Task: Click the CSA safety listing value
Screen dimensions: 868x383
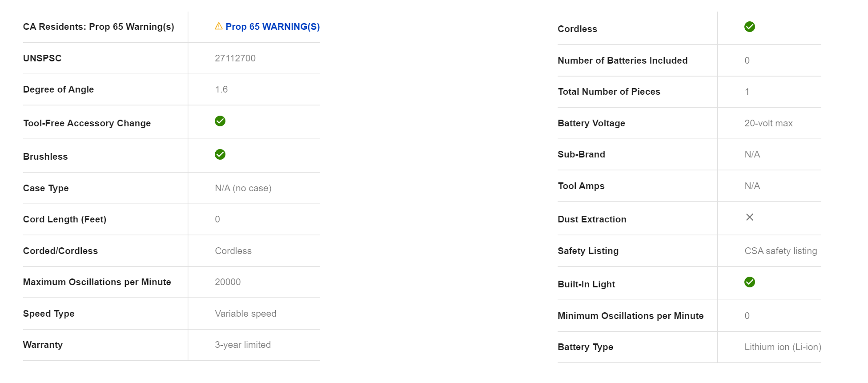Action: pyautogui.click(x=781, y=251)
